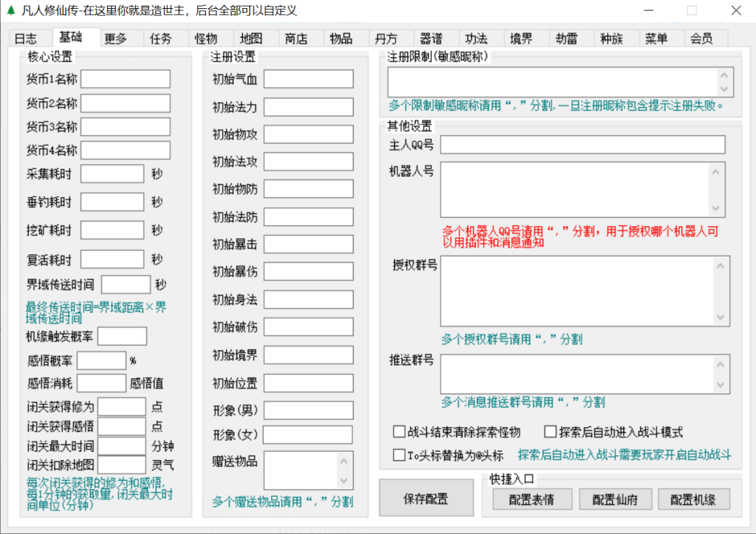756x534 pixels.
Task: Click the green tree app icon
Action: coord(9,10)
